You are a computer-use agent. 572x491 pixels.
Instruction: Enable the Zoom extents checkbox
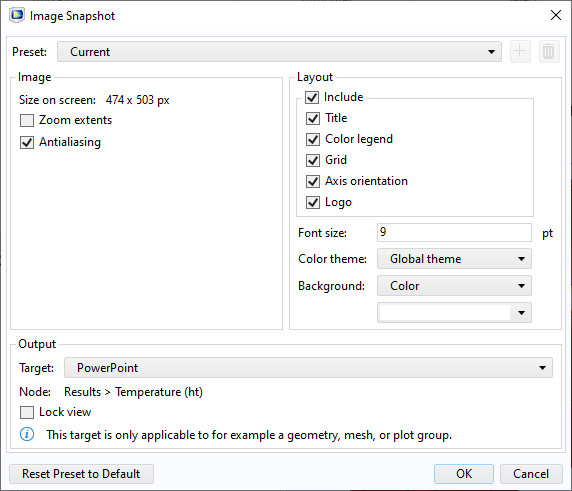click(x=27, y=120)
